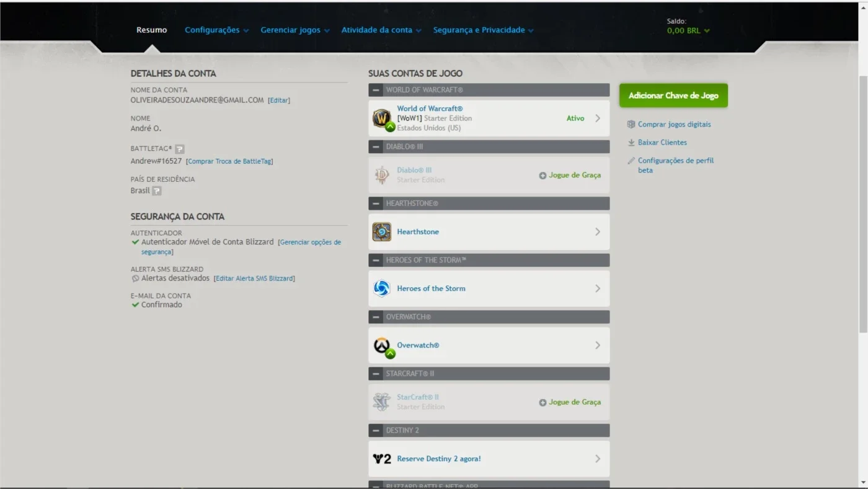The width and height of the screenshot is (868, 489).
Task: Collapse the Diablo III section header
Action: [x=376, y=147]
